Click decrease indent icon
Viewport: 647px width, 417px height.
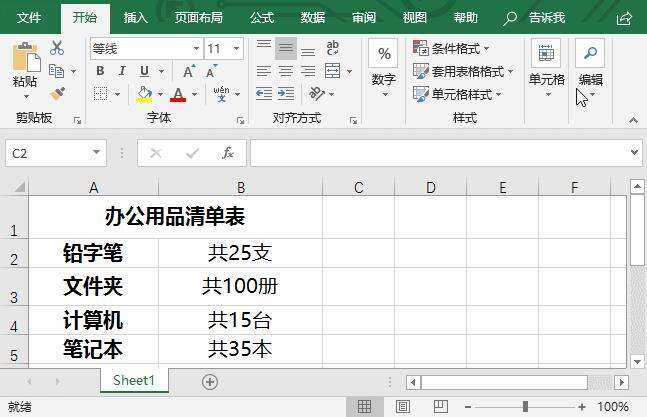pos(264,94)
